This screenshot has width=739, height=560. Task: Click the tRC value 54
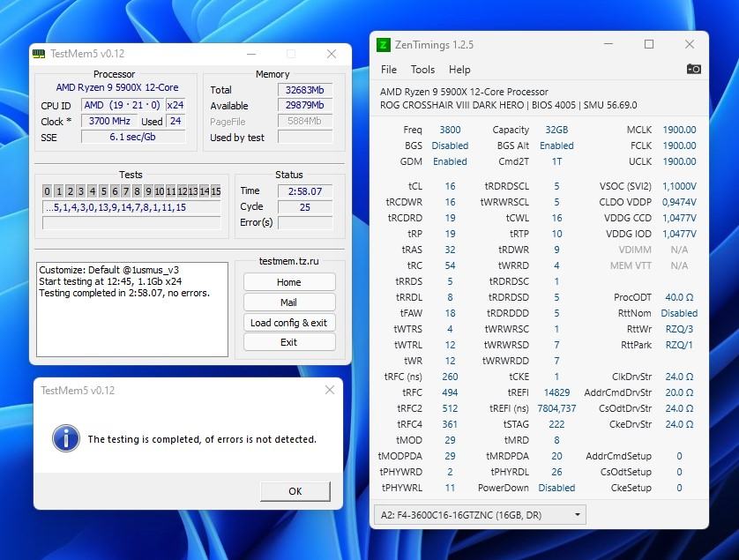click(x=450, y=265)
